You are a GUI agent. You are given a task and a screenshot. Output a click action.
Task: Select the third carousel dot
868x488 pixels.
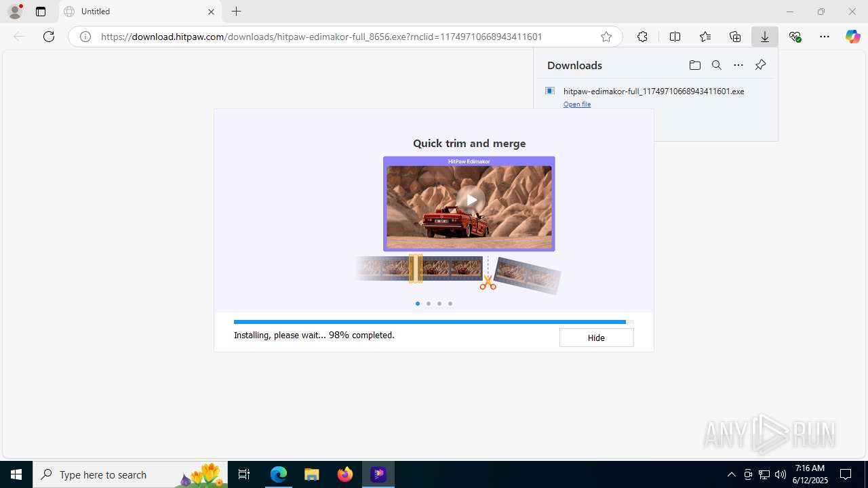pyautogui.click(x=439, y=304)
